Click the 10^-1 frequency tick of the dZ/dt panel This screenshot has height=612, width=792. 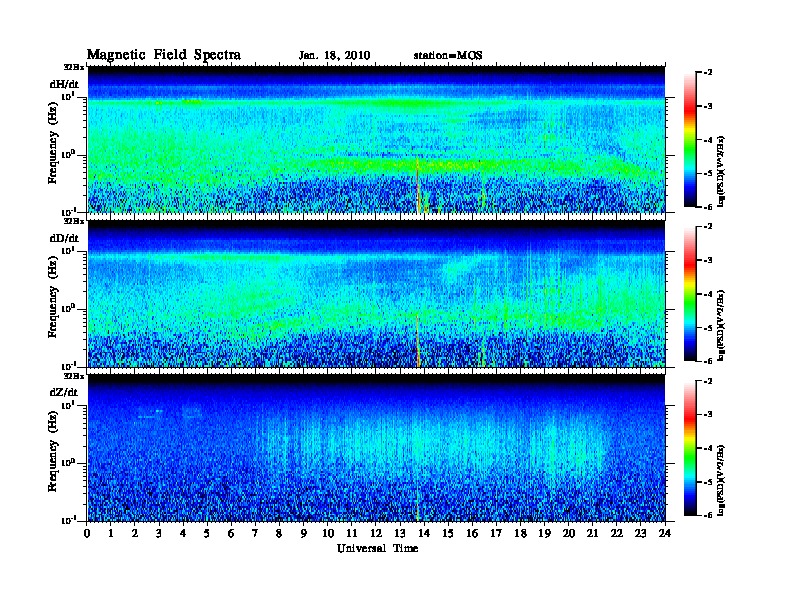(68, 520)
